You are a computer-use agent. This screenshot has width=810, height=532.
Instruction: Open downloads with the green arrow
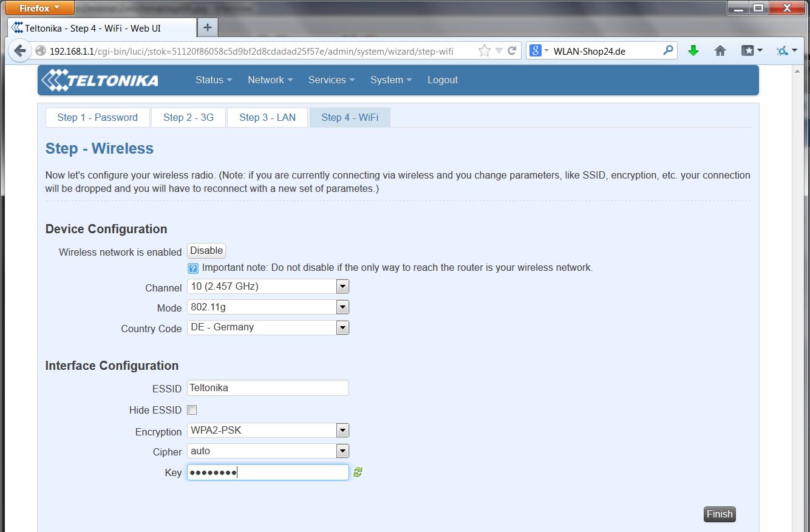(693, 51)
